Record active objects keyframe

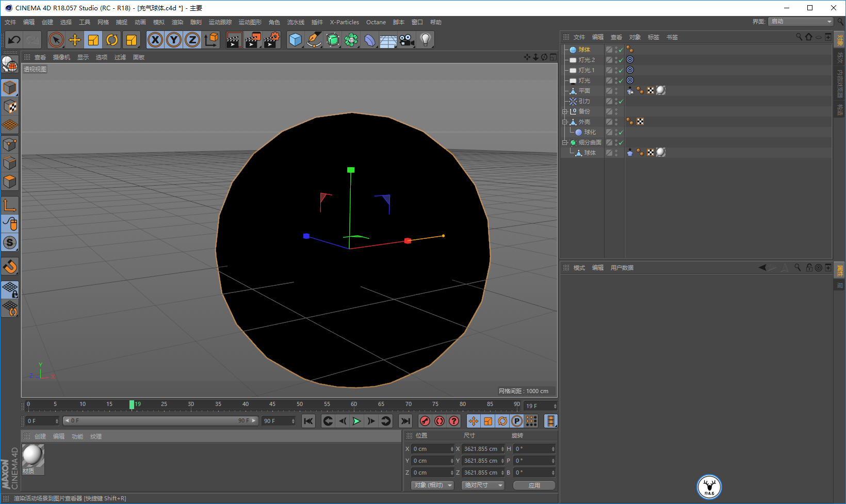click(425, 421)
